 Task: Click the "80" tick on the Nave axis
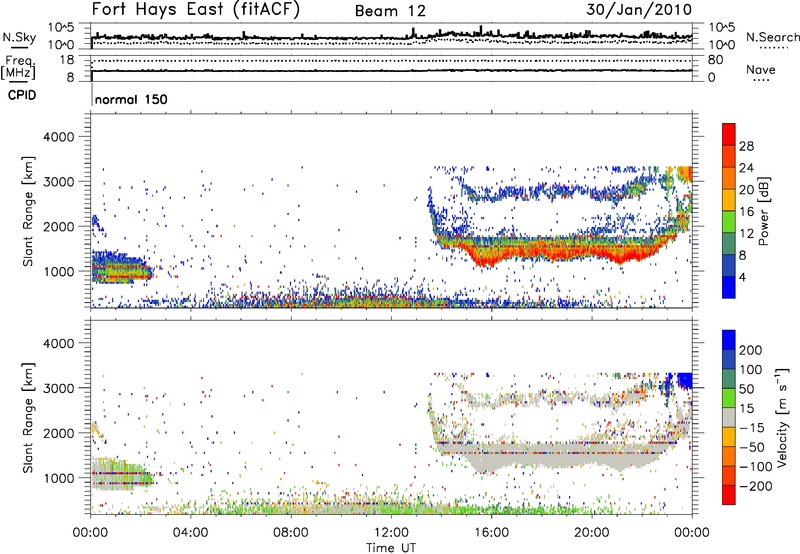pyautogui.click(x=715, y=60)
